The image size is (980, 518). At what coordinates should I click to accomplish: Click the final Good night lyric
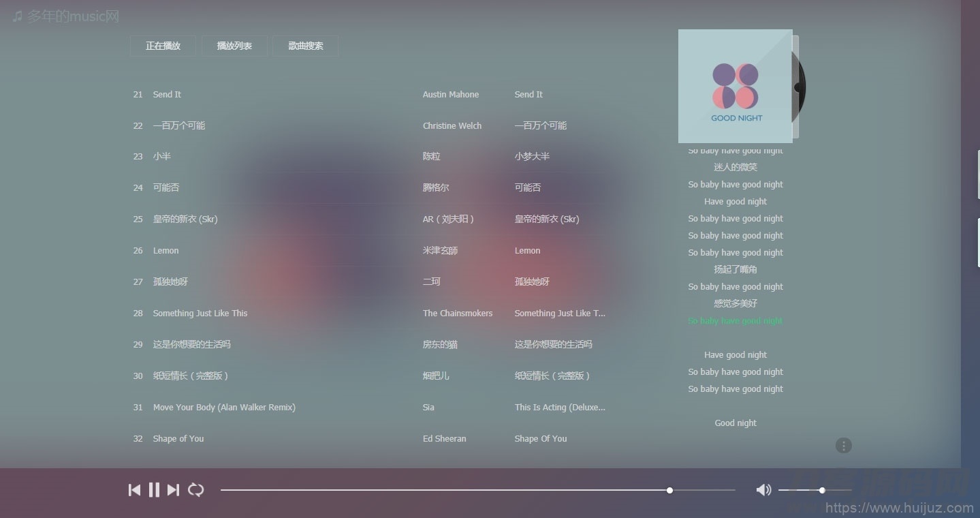click(x=736, y=423)
